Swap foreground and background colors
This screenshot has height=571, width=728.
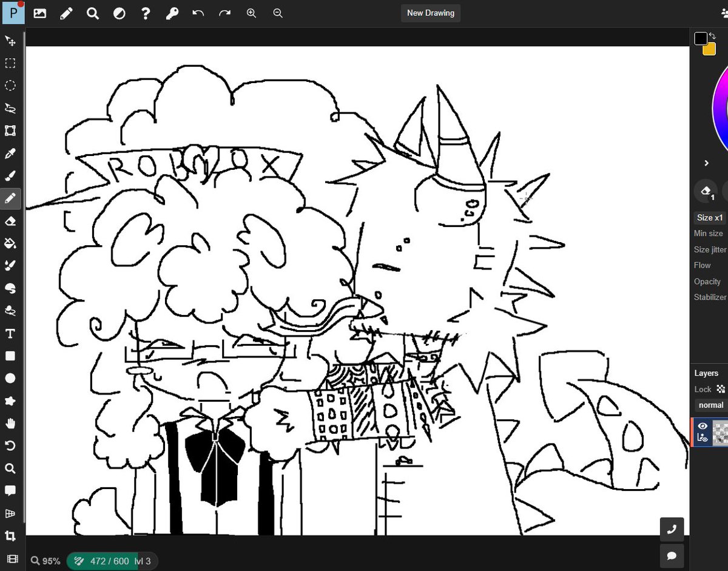[713, 36]
